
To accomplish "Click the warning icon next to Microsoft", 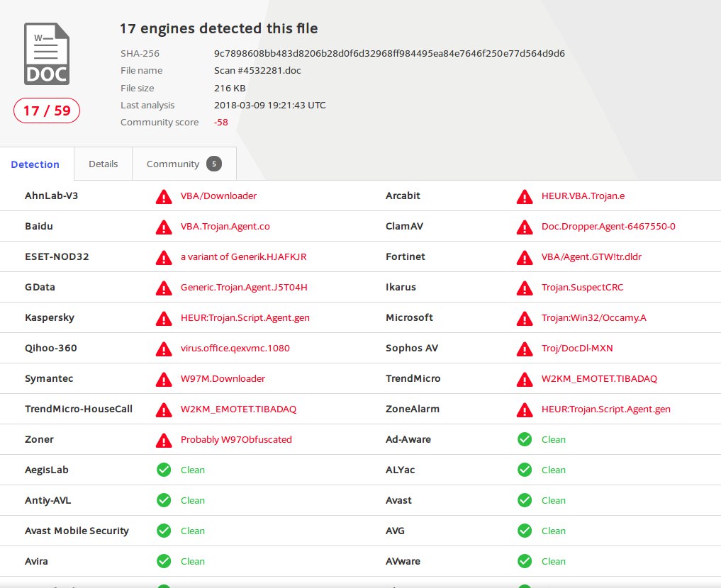I will tap(525, 318).
